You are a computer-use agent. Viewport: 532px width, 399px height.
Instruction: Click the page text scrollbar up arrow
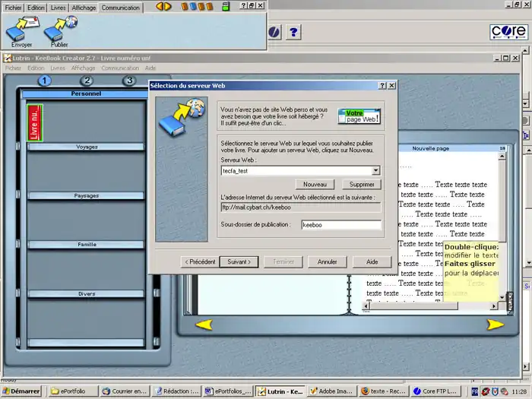point(502,157)
